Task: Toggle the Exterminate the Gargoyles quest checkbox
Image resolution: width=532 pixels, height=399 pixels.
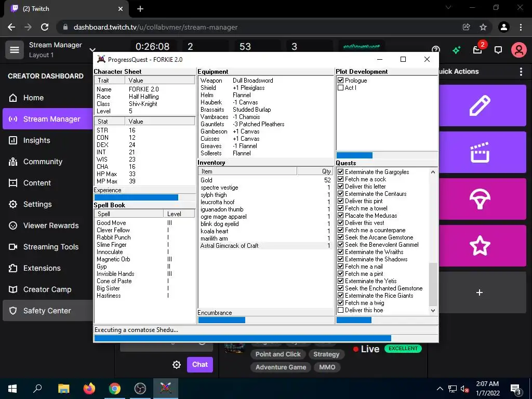Action: pos(341,171)
